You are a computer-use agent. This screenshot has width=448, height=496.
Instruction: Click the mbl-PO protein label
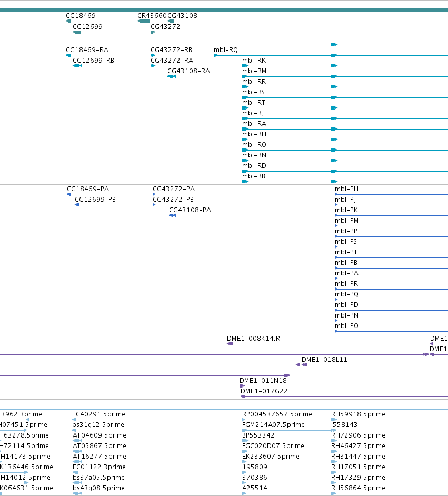pyautogui.click(x=346, y=326)
